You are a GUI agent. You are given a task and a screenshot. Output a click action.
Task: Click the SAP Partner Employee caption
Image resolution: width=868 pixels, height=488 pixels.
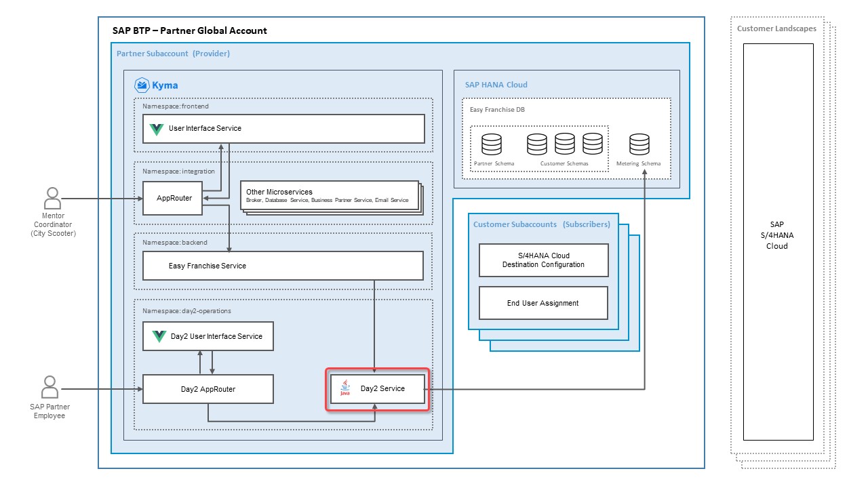50,411
